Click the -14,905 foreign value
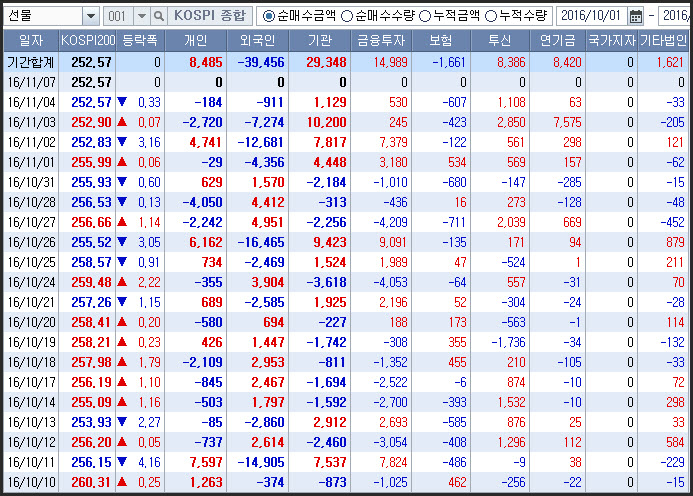The height and width of the screenshot is (496, 693). pos(261,462)
